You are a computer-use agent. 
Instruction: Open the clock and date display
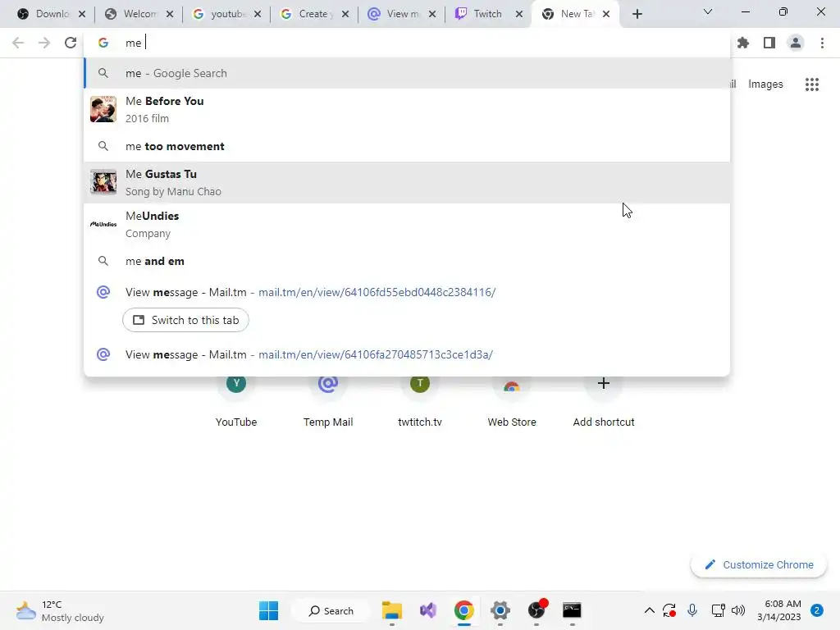[779, 610]
